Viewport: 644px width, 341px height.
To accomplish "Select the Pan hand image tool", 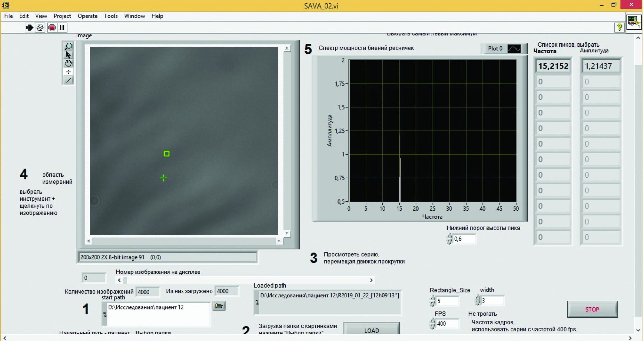I will (68, 63).
